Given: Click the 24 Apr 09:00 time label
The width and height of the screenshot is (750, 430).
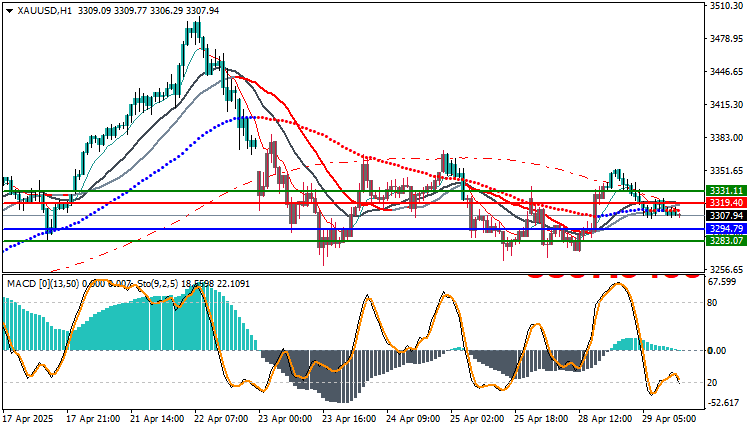Looking at the screenshot, I should [414, 419].
